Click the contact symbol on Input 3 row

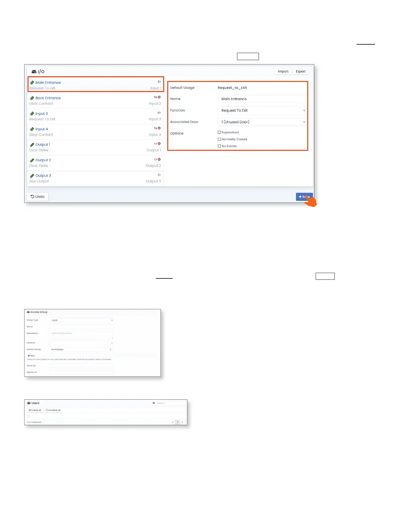(159, 113)
